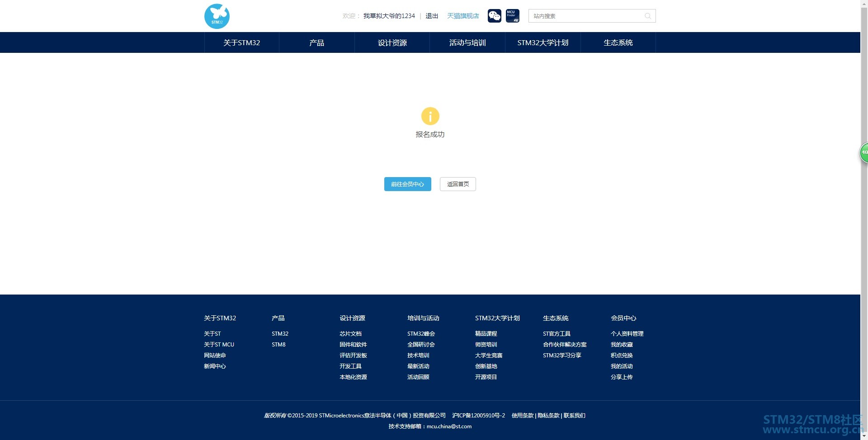Click the vertical page scrollbar
The height and width of the screenshot is (440, 868).
click(x=864, y=220)
